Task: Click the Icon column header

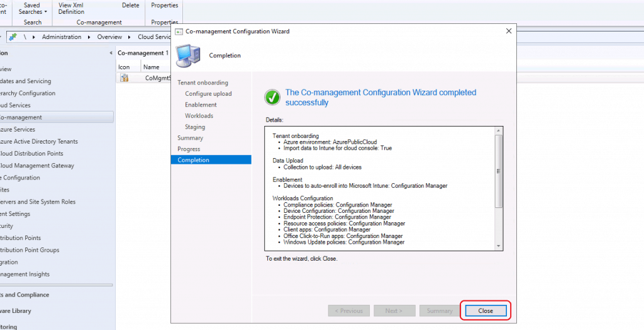Action: [124, 67]
